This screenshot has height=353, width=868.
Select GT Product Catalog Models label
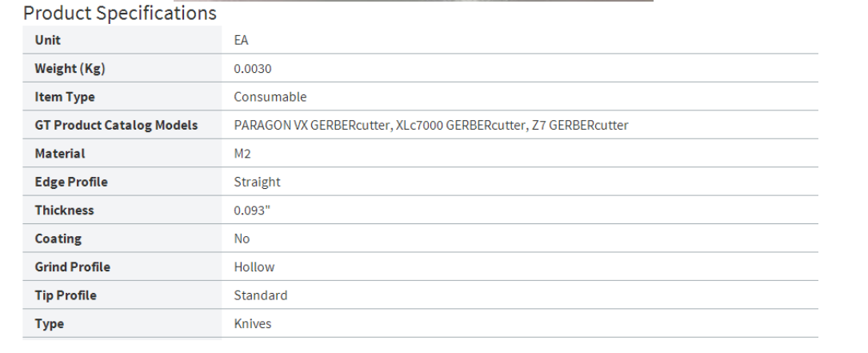(x=116, y=125)
